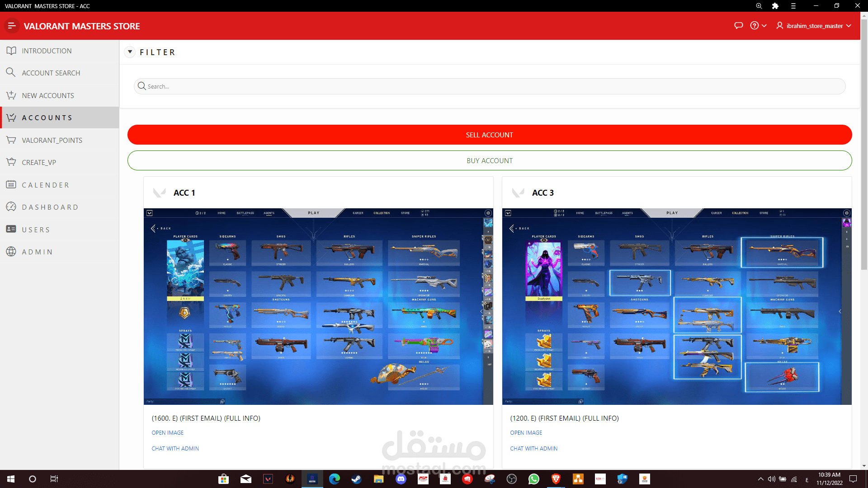Open Dashboard gauge icon item
Image resolution: width=868 pixels, height=488 pixels.
[x=50, y=207]
